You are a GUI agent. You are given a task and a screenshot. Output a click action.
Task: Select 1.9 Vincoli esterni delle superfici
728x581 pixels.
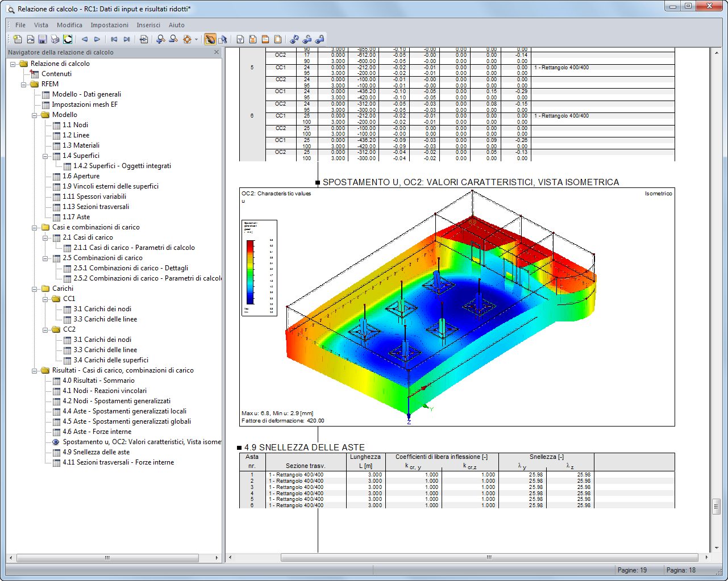110,186
